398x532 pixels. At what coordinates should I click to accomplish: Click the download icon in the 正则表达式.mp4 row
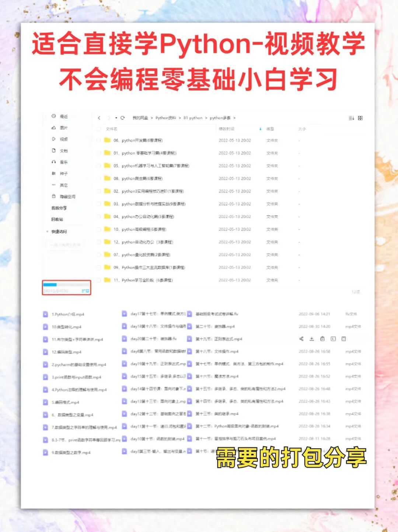click(x=312, y=339)
